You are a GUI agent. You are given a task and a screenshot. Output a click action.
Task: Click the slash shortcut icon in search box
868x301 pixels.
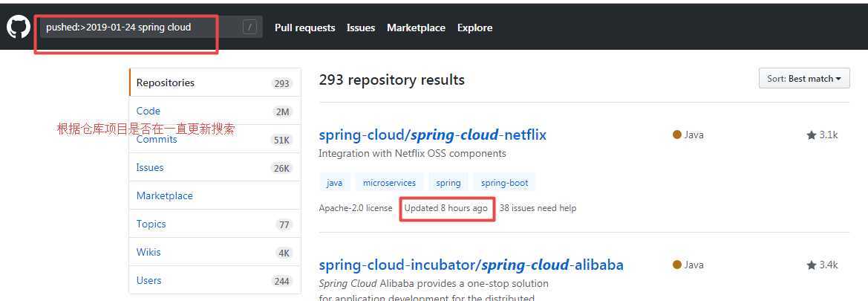(x=249, y=27)
